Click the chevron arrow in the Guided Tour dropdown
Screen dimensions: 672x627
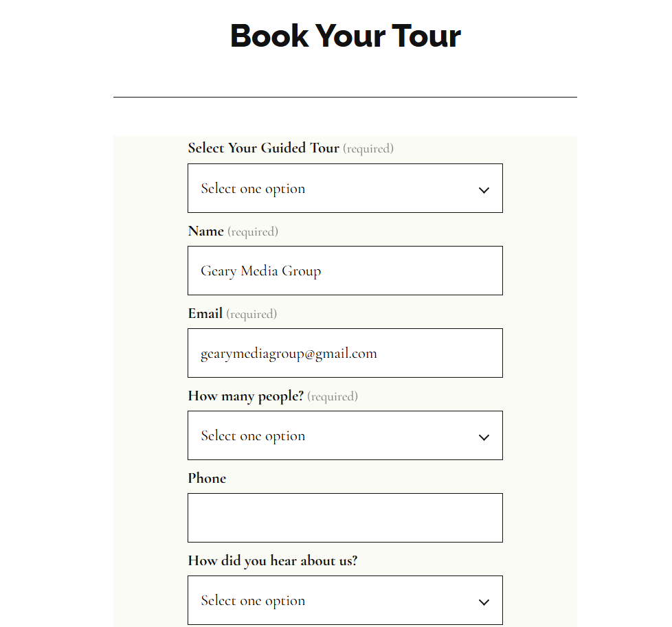(484, 190)
